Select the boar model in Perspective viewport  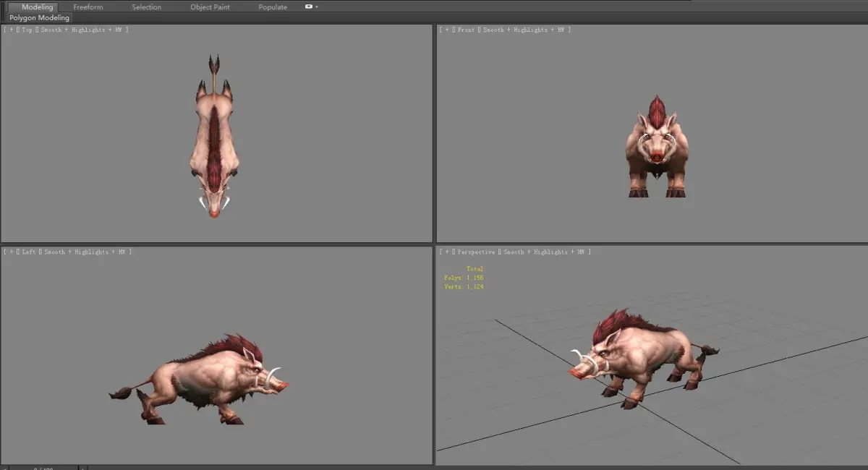(x=644, y=354)
